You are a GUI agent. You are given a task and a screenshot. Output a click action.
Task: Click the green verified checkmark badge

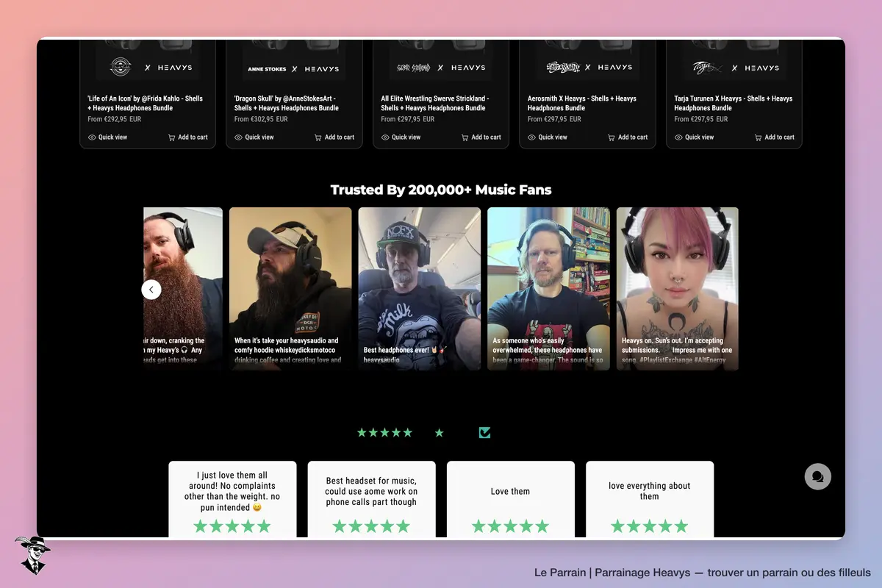click(484, 432)
